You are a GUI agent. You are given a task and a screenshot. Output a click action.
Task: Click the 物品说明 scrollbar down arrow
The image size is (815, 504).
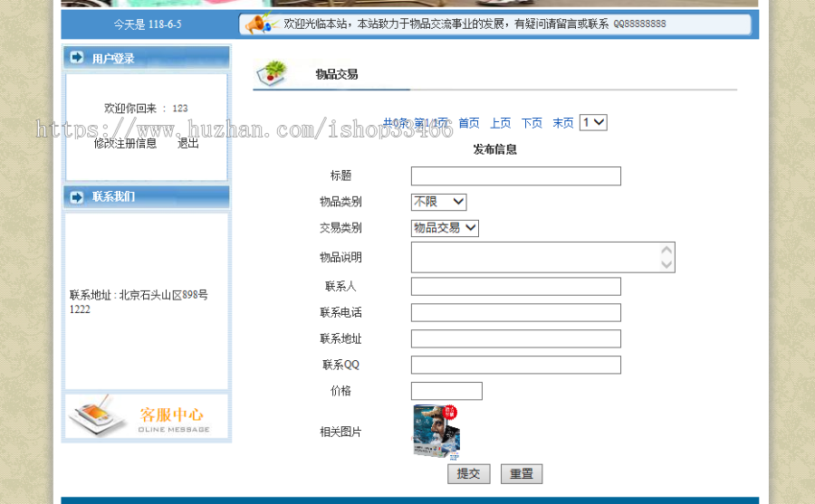click(x=666, y=264)
